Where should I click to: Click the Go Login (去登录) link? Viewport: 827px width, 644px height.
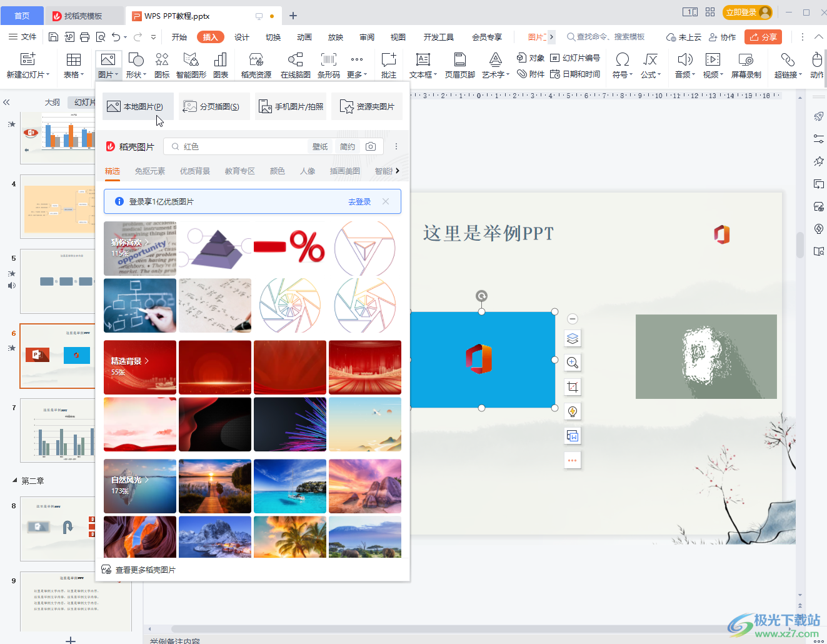pos(359,201)
